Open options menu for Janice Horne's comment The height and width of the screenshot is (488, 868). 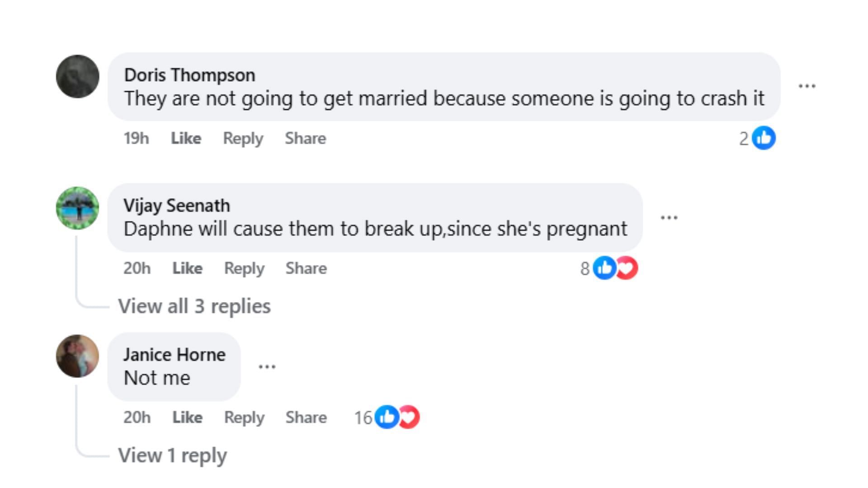[267, 366]
